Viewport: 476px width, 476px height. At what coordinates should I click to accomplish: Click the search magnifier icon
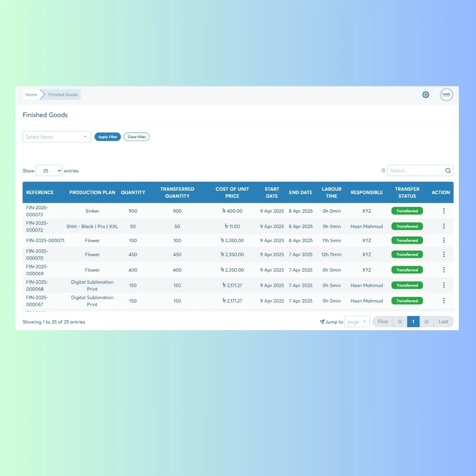click(x=448, y=170)
